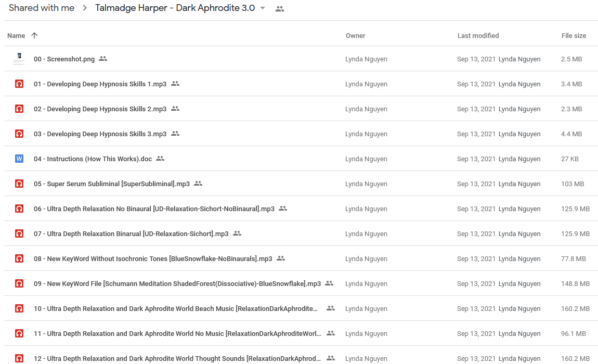
Task: Click audio icon of 10 - World Beach Music file
Action: click(19, 309)
